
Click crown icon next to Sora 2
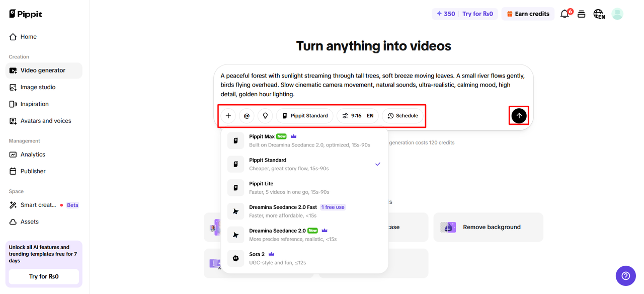coord(271,254)
